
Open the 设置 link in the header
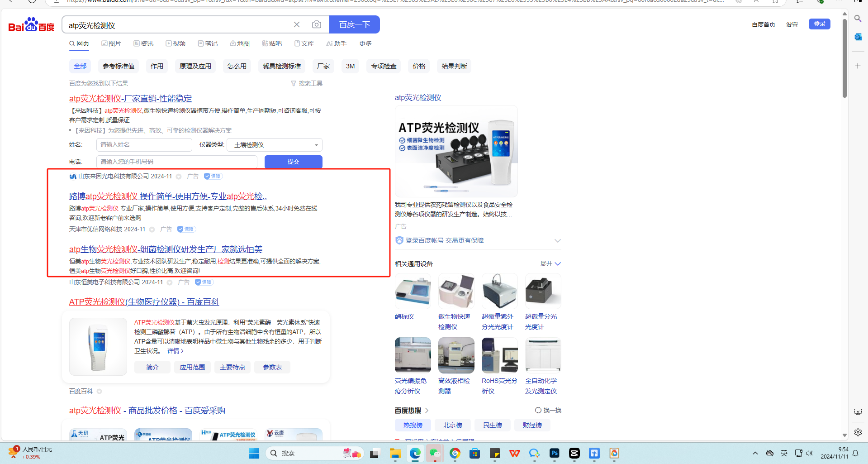click(x=792, y=24)
